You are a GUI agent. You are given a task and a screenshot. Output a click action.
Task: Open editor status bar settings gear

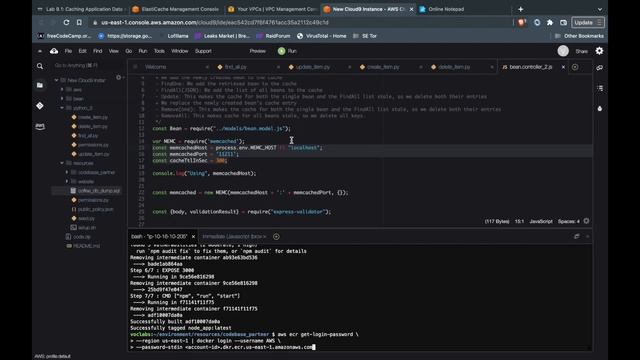coord(587,221)
